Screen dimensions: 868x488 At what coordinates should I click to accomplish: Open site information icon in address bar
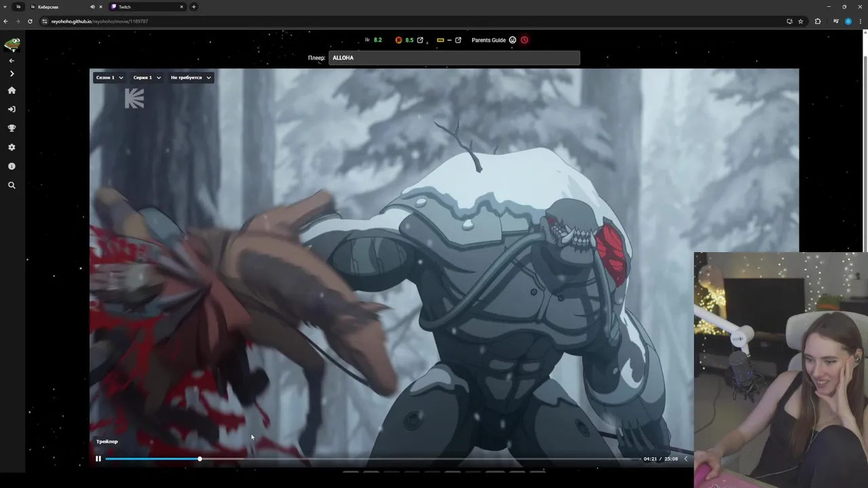tap(45, 21)
